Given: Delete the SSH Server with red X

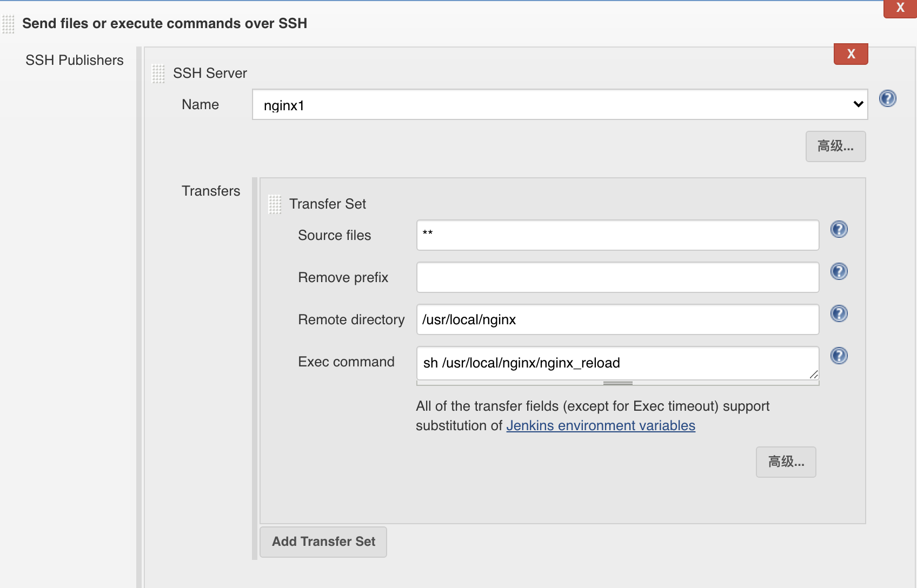Looking at the screenshot, I should 850,54.
